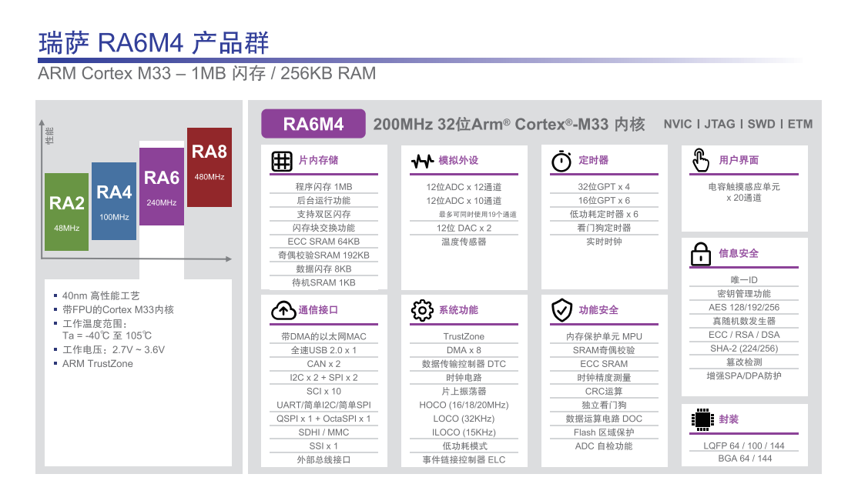Click the QSPI x 1 + OctaSPI x 1 row
The image size is (858, 504).
coord(324,418)
